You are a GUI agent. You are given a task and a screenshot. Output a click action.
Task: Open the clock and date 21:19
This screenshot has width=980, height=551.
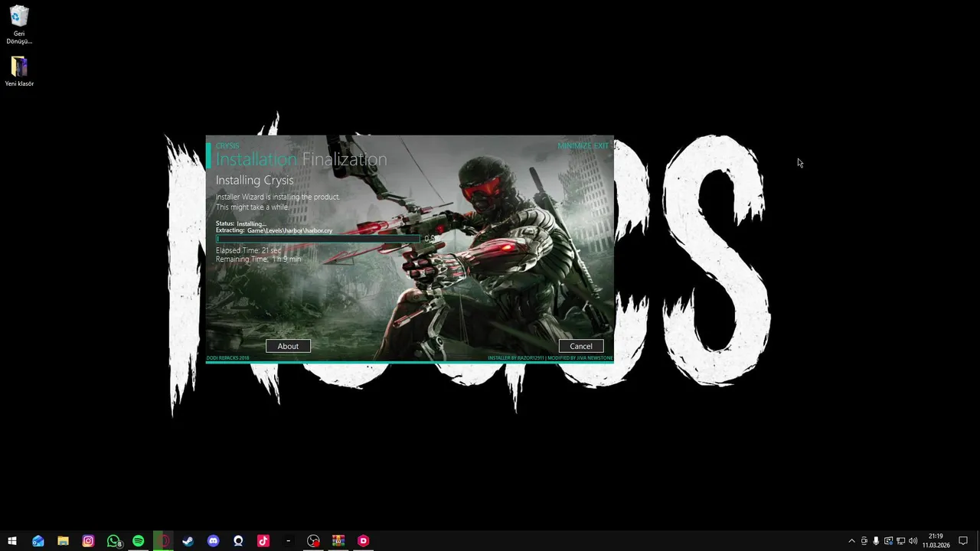[935, 541]
